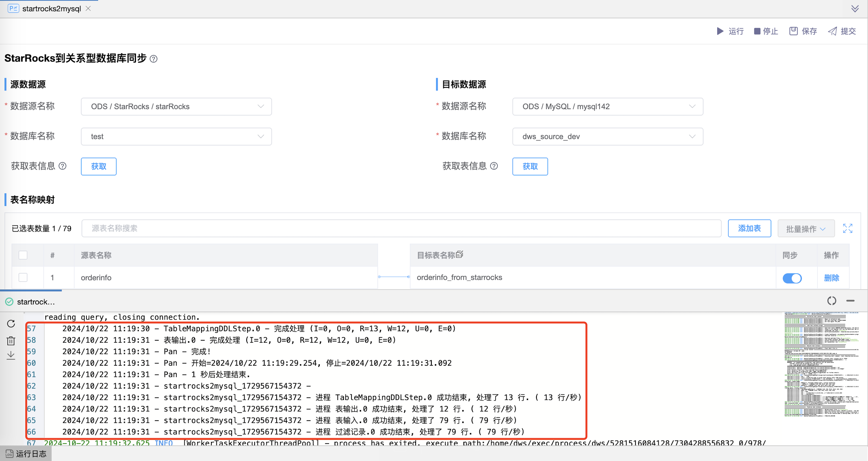Select the startrocks2mysql tab
This screenshot has width=868, height=461.
coord(51,9)
